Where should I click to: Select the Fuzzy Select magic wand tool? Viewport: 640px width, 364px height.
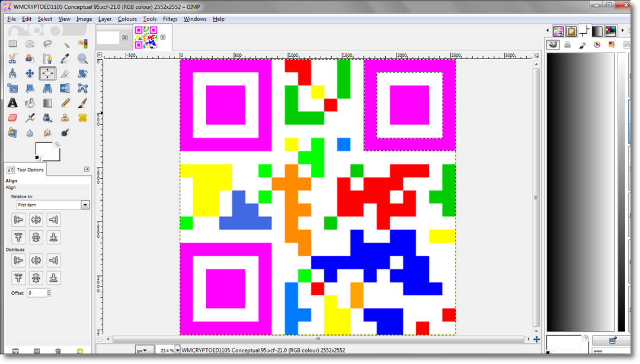[x=65, y=44]
